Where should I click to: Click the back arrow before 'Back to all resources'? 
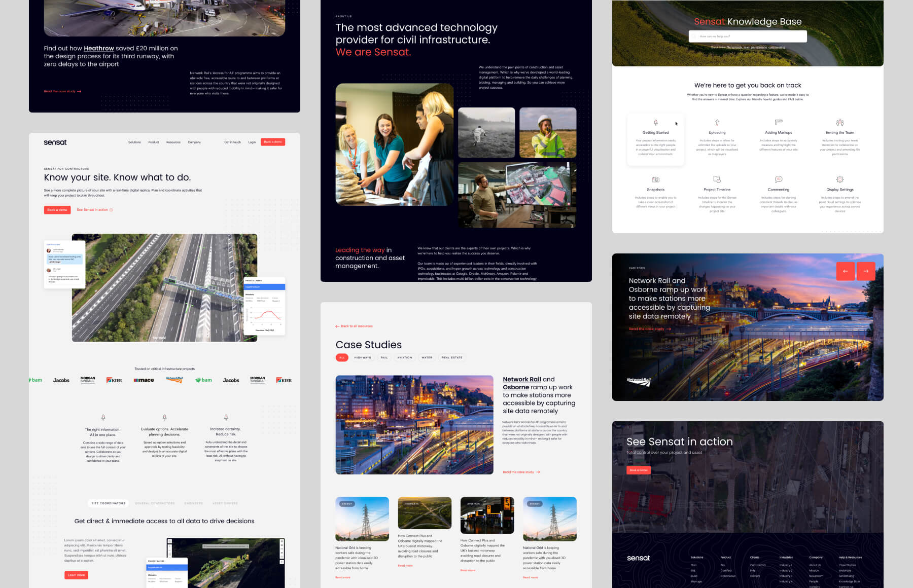click(337, 326)
